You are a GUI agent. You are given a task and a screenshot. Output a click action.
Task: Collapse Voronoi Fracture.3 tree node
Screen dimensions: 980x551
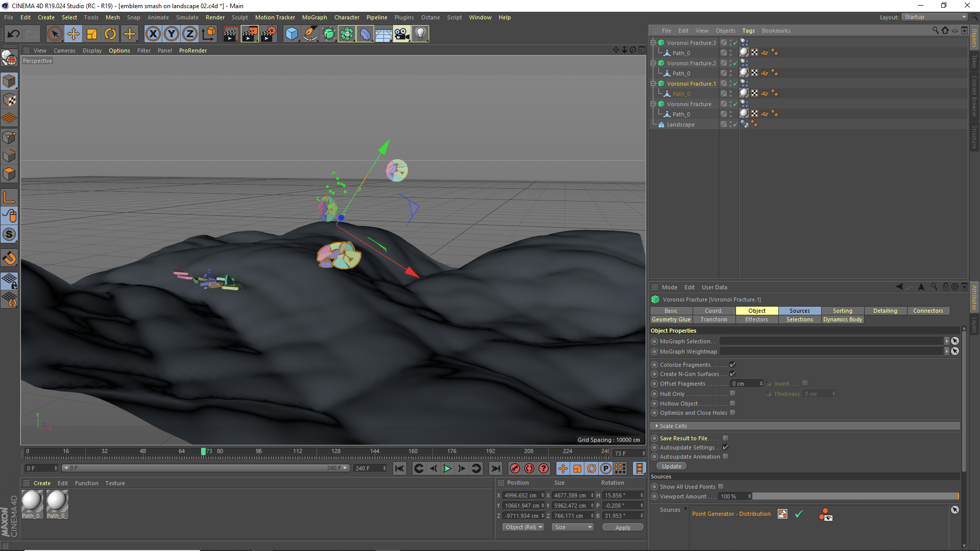(653, 43)
